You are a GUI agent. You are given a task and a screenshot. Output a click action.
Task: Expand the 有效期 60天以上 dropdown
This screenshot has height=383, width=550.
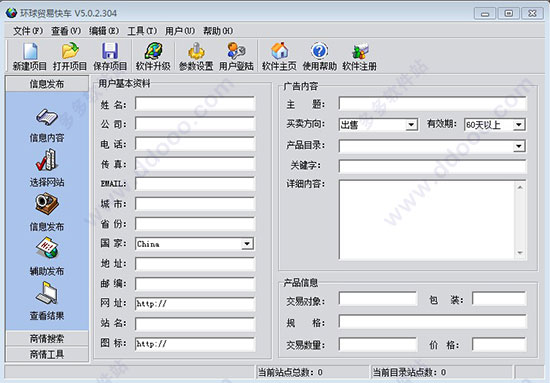pyautogui.click(x=519, y=125)
